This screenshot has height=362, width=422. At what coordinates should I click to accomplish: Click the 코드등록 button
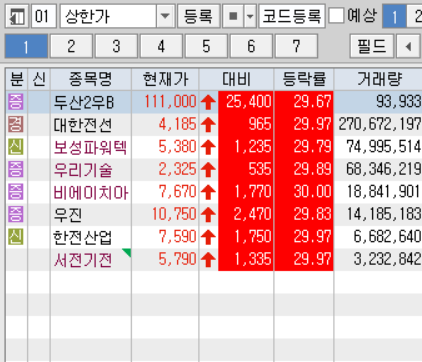coord(292,16)
